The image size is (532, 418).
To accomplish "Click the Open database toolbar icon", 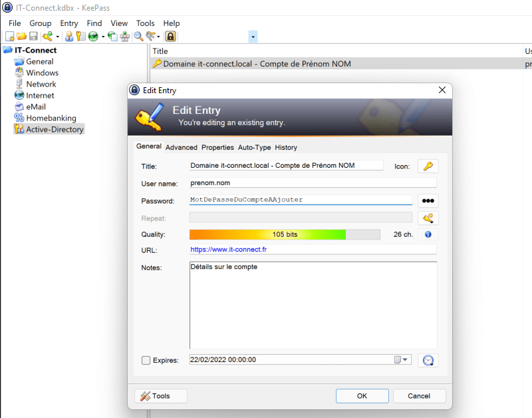I will pyautogui.click(x=21, y=36).
